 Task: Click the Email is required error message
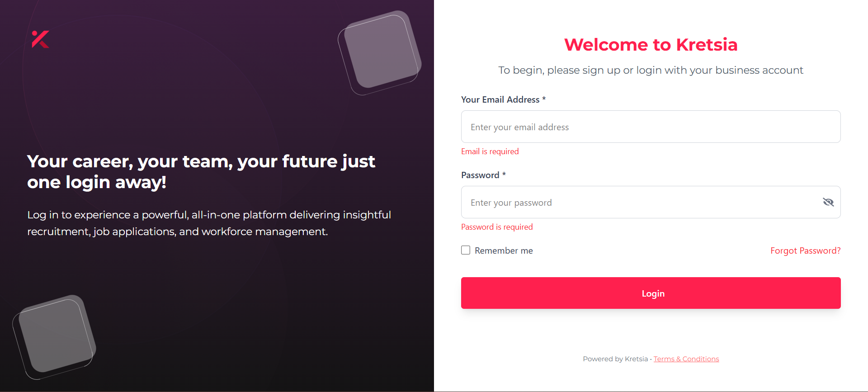point(490,151)
